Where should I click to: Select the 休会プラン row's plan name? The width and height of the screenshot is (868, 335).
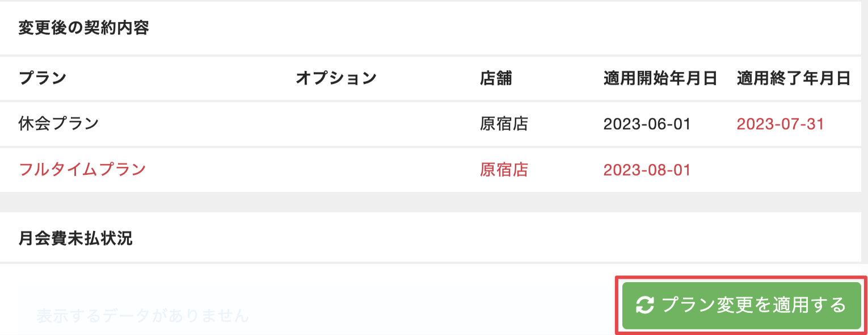click(x=58, y=124)
